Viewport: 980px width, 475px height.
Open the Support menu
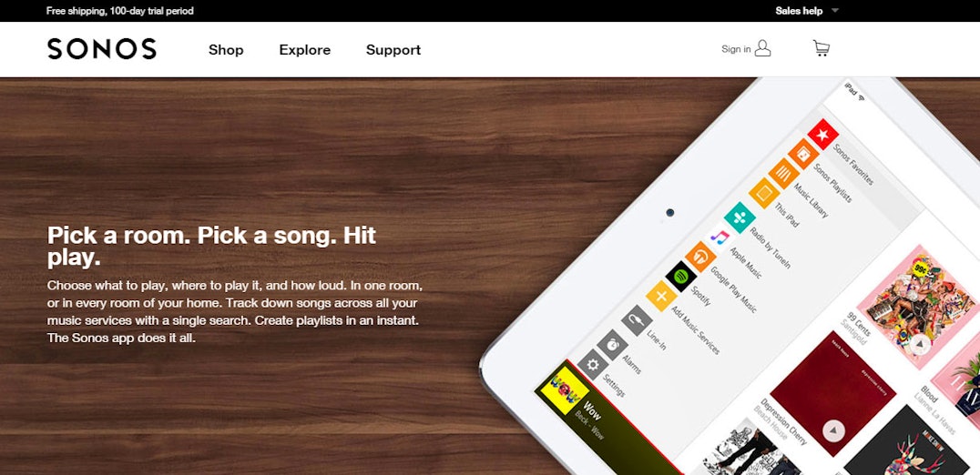[393, 50]
